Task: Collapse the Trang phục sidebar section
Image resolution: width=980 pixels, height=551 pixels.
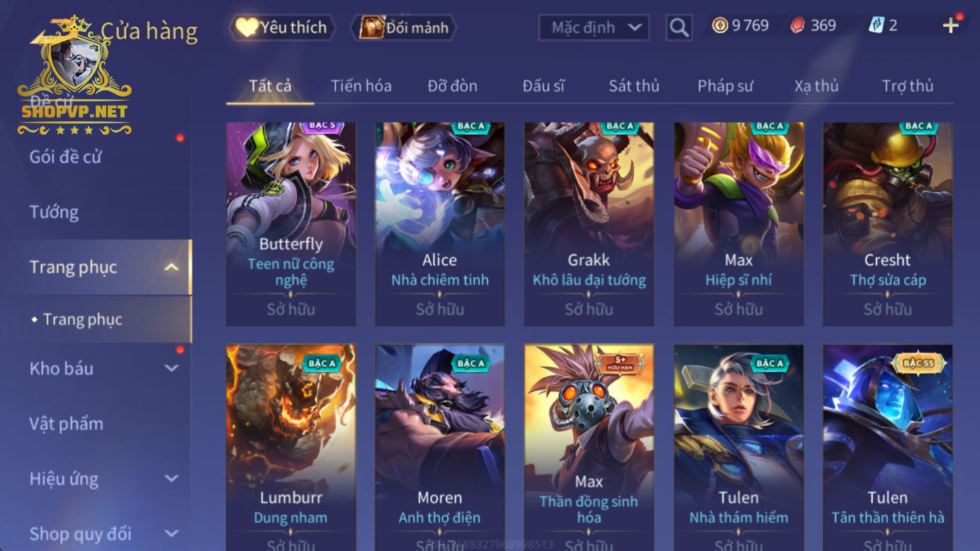Action: point(171,267)
